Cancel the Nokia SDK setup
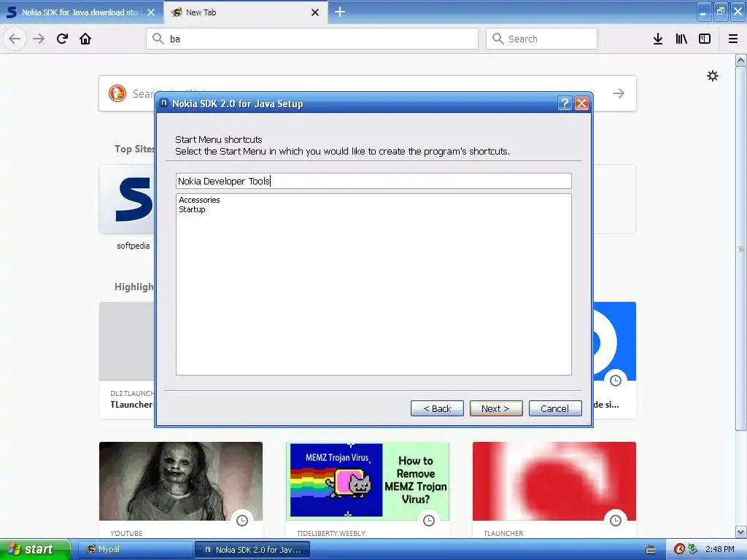This screenshot has width=747, height=560. coord(555,408)
